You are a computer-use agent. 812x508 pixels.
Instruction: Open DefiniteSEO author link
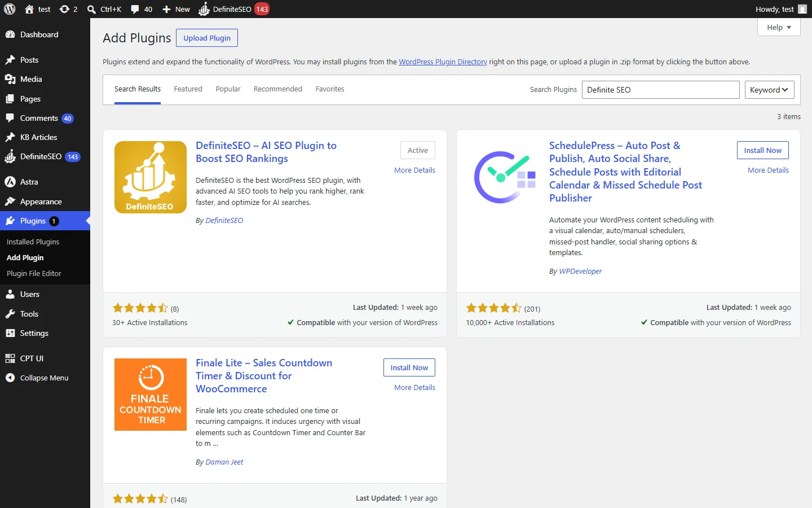click(x=224, y=221)
